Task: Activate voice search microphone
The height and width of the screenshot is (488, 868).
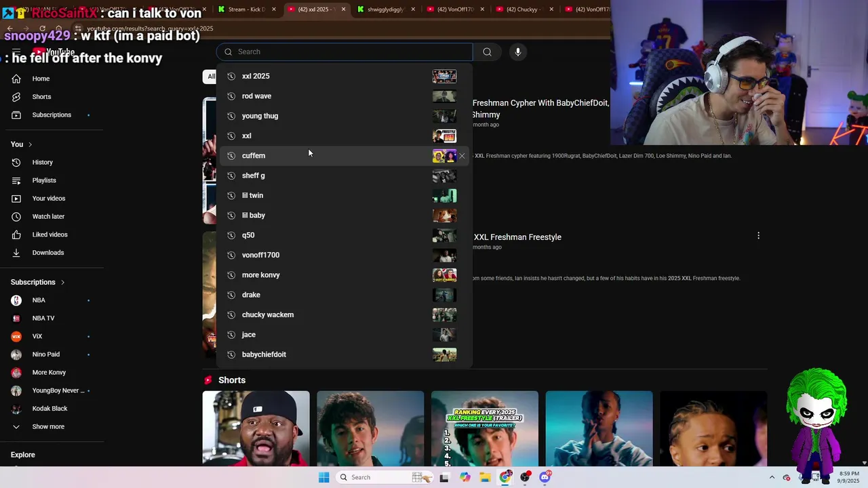Action: [517, 52]
